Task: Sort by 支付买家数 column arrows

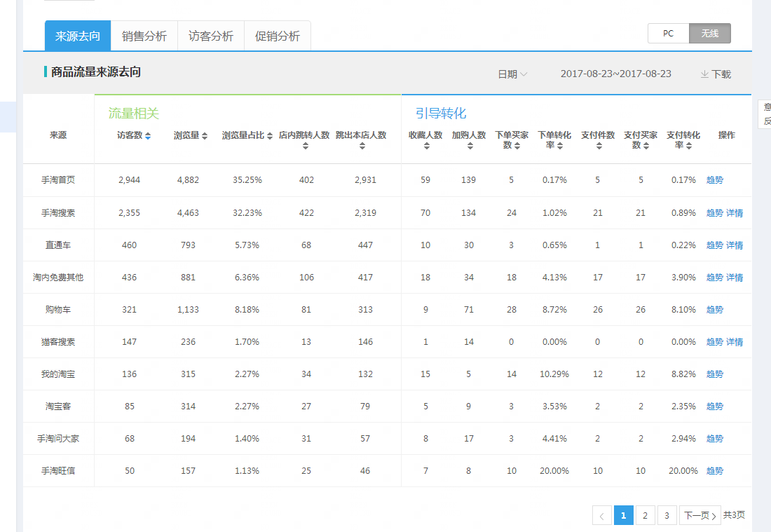Action: 646,146
